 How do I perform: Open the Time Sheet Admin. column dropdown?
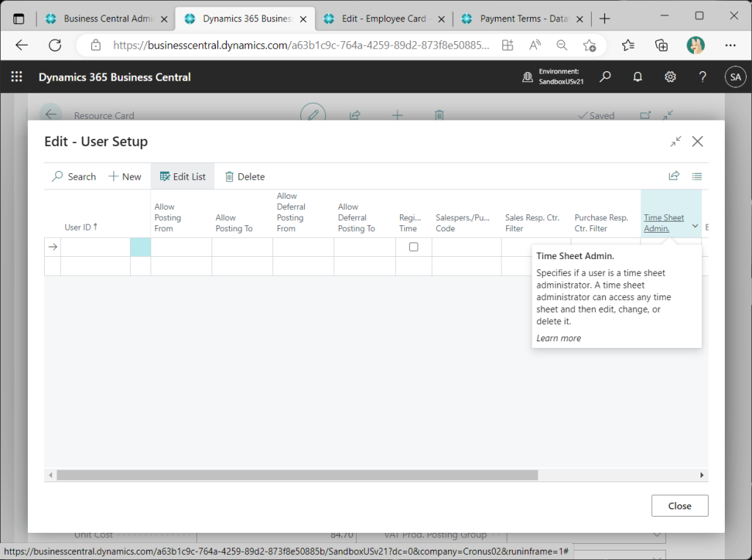[695, 225]
